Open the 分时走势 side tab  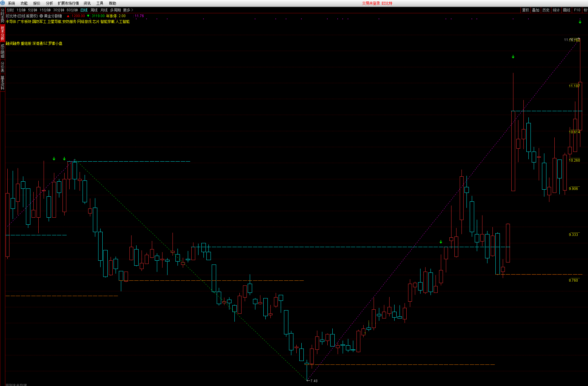(2, 16)
